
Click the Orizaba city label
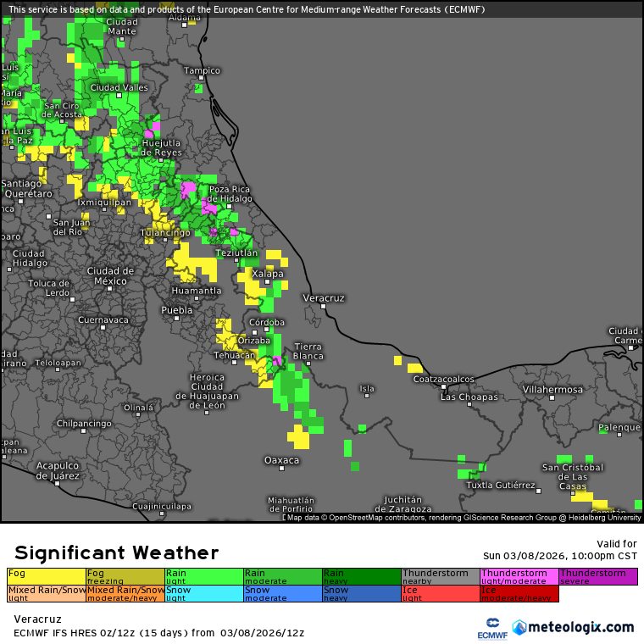click(x=254, y=341)
